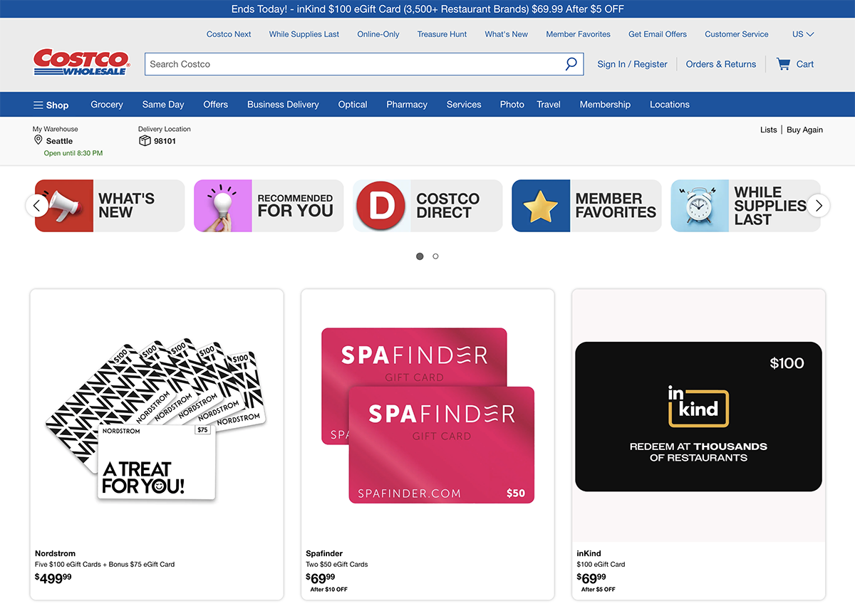Open the top-bar Member Favorites link

(579, 34)
